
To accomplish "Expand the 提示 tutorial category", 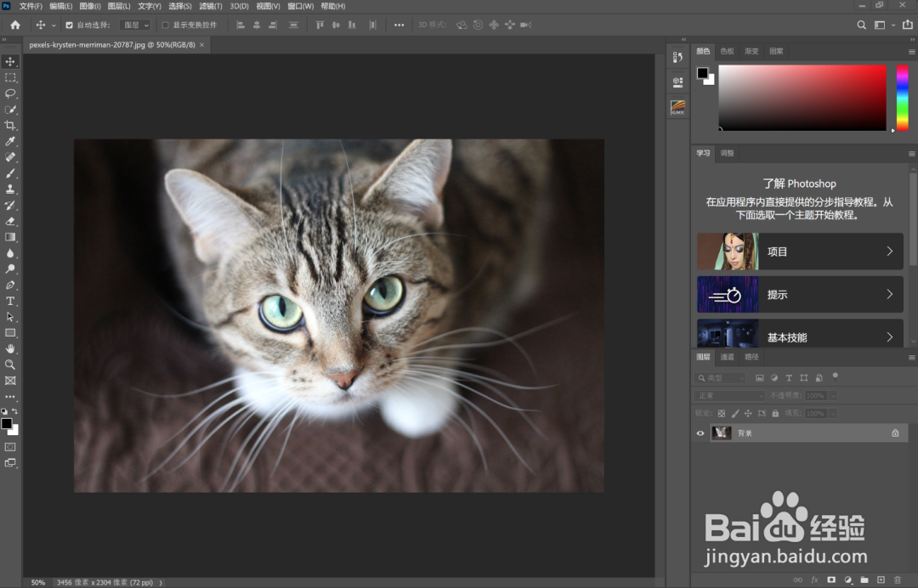I will coord(800,294).
